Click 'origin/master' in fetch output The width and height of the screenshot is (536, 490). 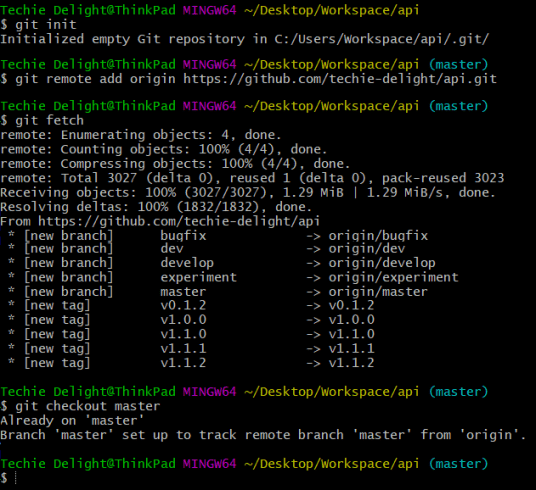point(378,292)
